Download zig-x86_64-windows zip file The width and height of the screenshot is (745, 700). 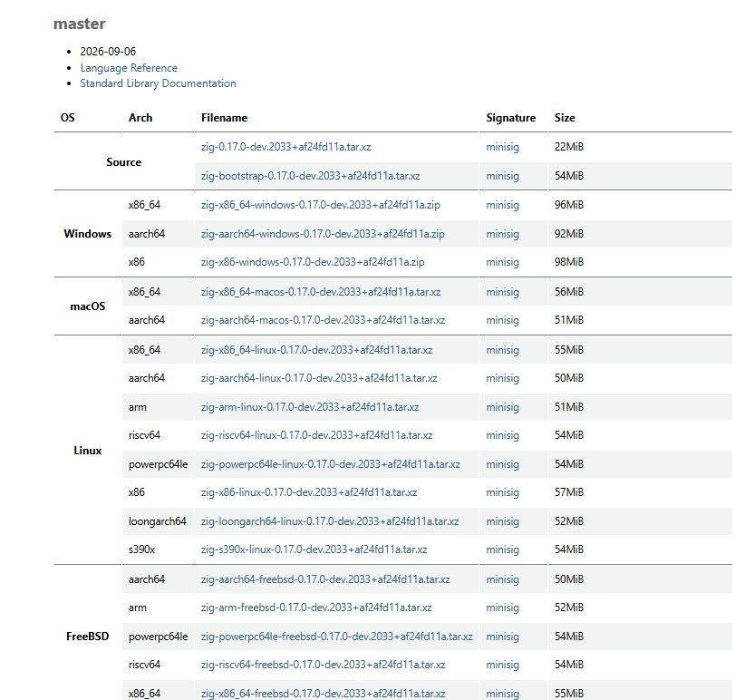[321, 205]
